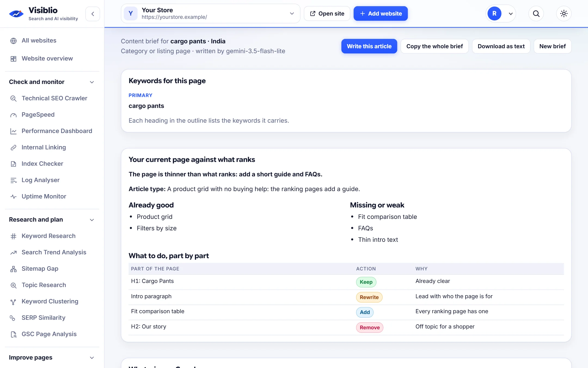Screen dimensions: 588x368
Task: Click the Add website button
Action: 381,14
